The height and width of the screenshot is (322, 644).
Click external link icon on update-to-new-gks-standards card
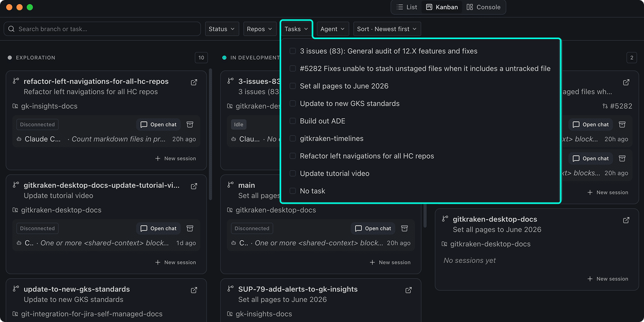point(194,290)
